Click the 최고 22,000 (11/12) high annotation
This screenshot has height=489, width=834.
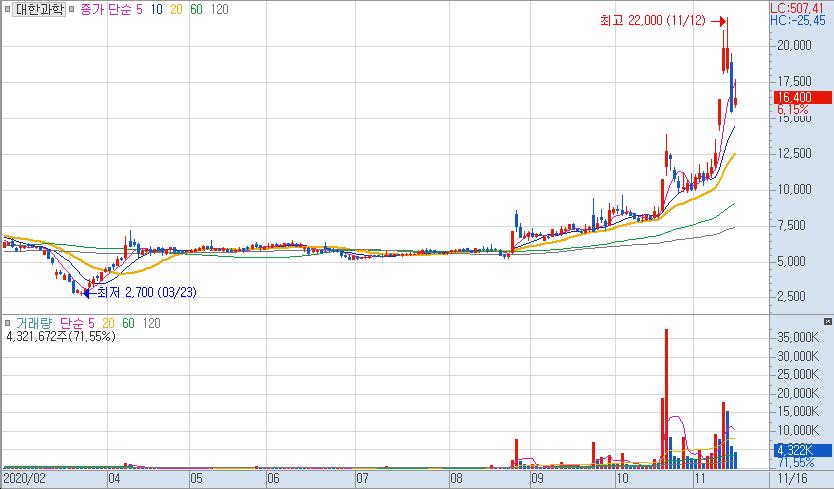coord(653,21)
